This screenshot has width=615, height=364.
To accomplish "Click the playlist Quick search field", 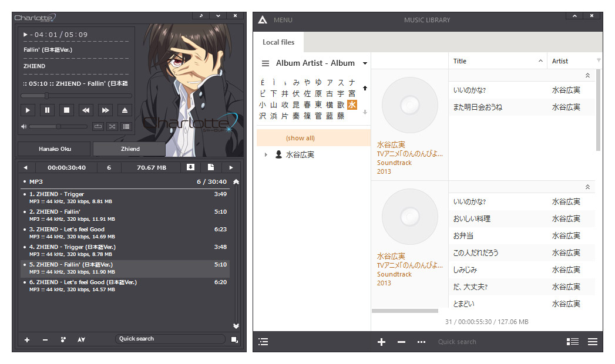I will click(170, 339).
